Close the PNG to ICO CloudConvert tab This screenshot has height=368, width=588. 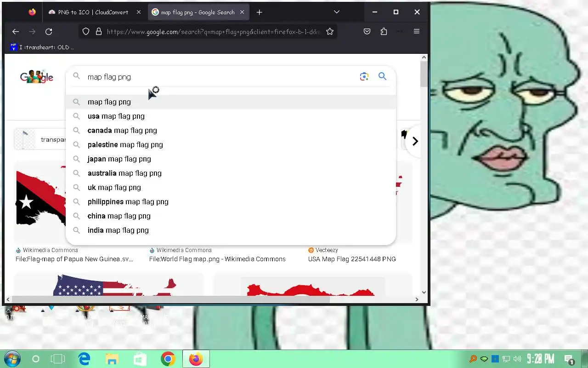139,12
